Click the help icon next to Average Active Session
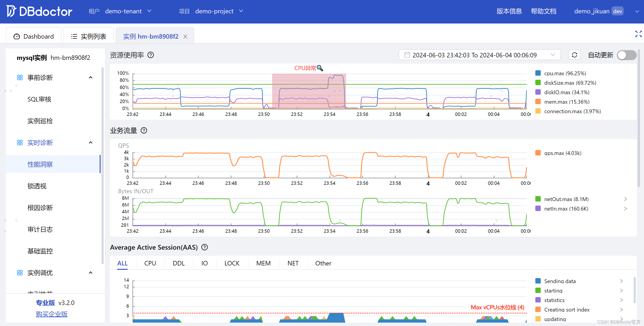The image size is (644, 326). click(x=205, y=247)
